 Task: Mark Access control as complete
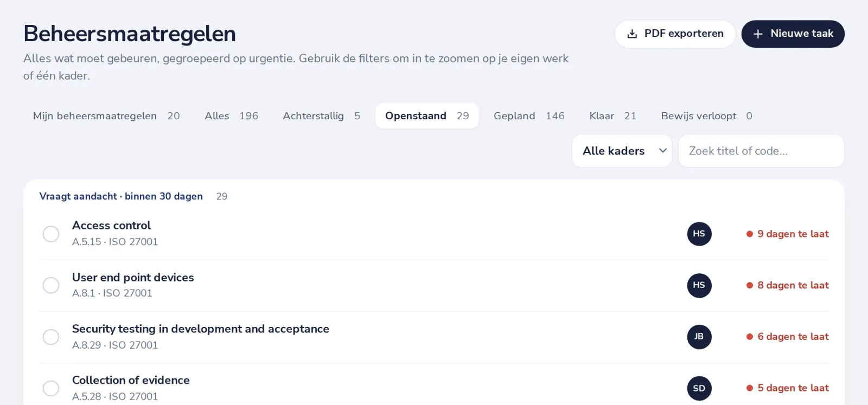point(51,234)
